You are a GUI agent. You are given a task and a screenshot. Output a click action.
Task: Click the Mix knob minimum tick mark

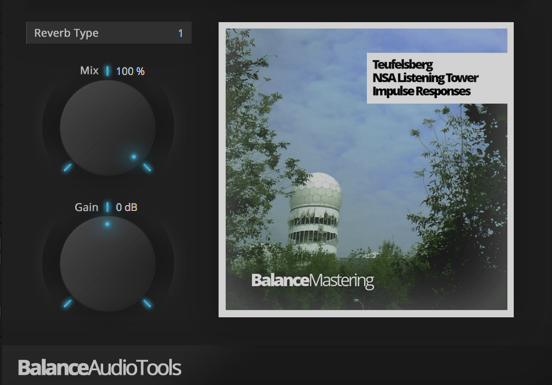pyautogui.click(x=68, y=167)
